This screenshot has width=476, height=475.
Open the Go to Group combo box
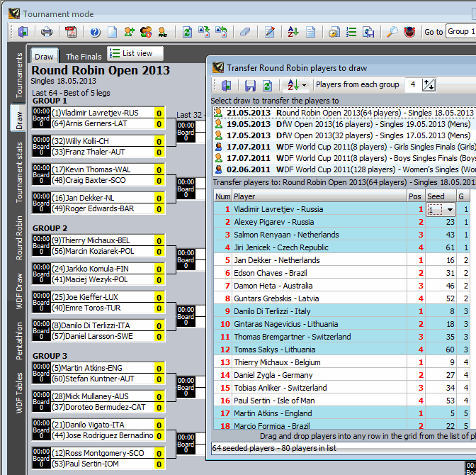tap(459, 32)
